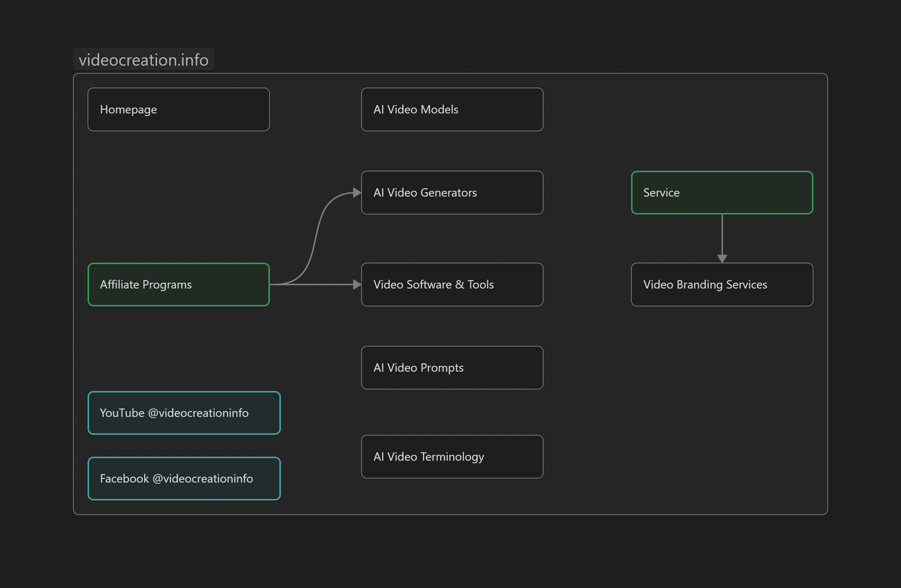The height and width of the screenshot is (588, 901).
Task: Select the Facebook @videocreationinfo node
Action: 184,479
